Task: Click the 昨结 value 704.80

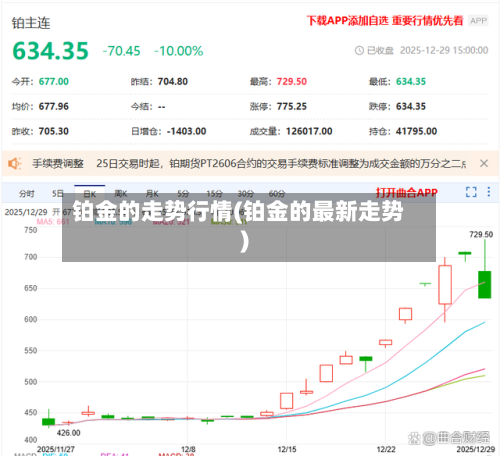Action: (x=173, y=81)
